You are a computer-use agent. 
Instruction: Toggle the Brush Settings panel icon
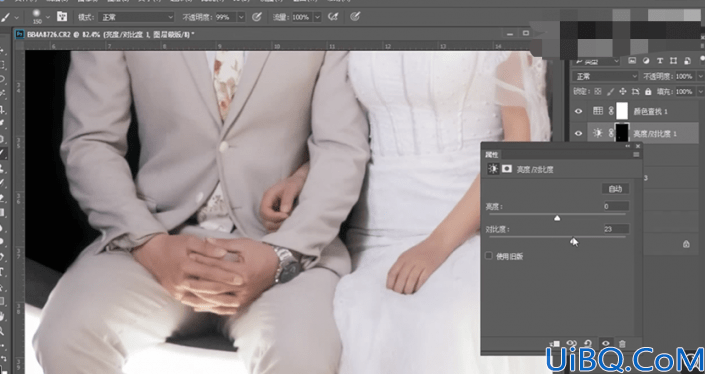click(62, 17)
